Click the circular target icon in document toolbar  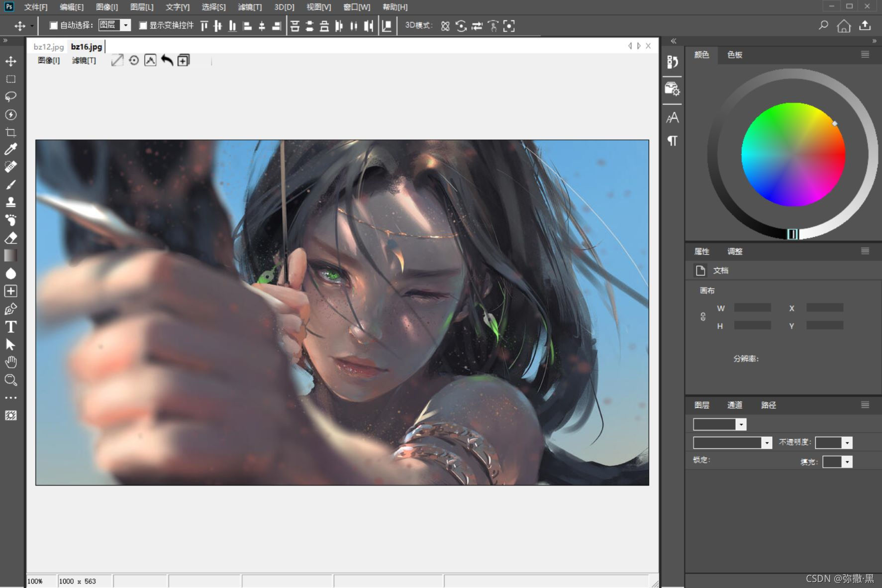point(134,60)
